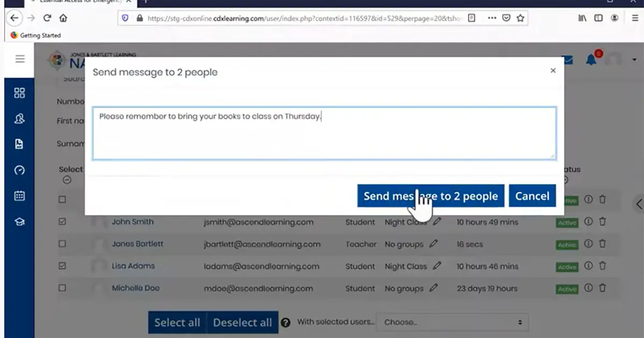Delete Michelle Doe using trash icon
This screenshot has width=644, height=338.
click(x=602, y=288)
